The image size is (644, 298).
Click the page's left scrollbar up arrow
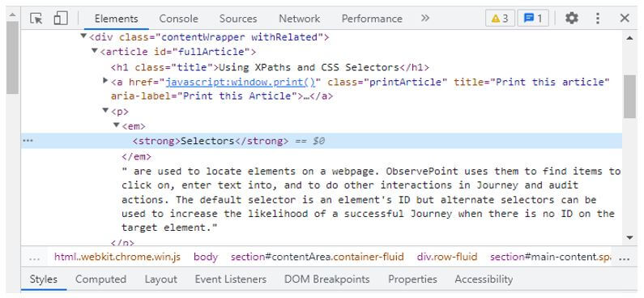12,15
